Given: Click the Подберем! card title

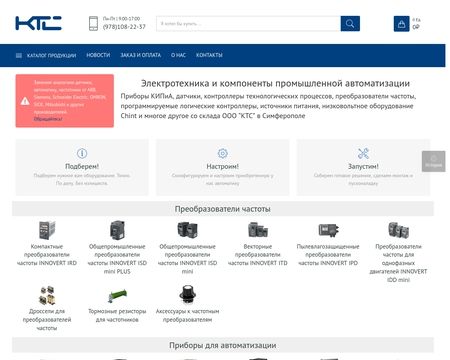Looking at the screenshot, I should [x=82, y=166].
